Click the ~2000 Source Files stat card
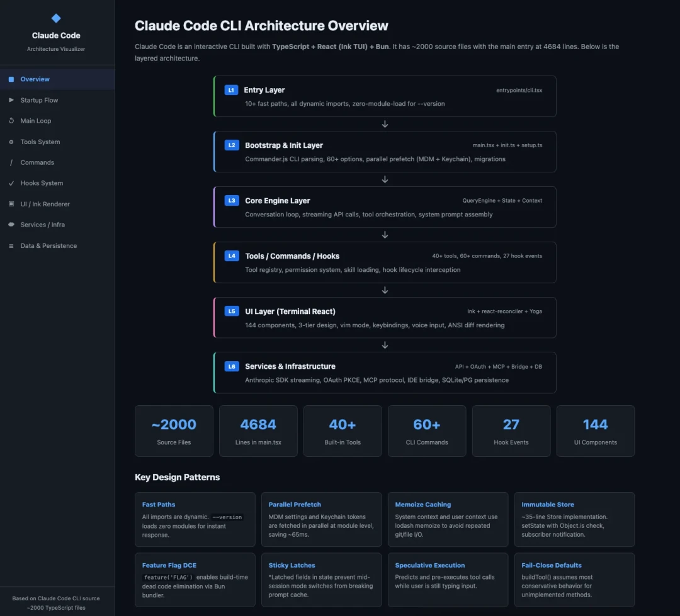This screenshot has height=616, width=680. (174, 431)
